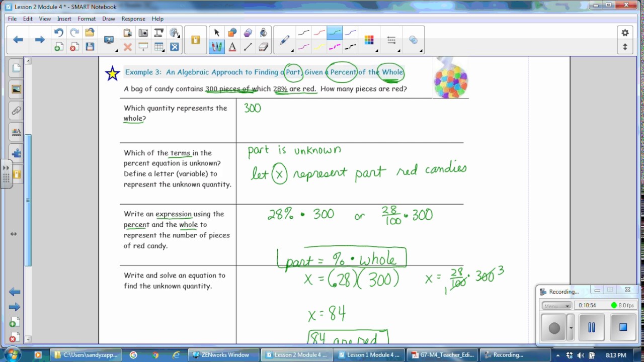Open ZENworks Window from the taskbar
This screenshot has height=362, width=644.
[224, 355]
